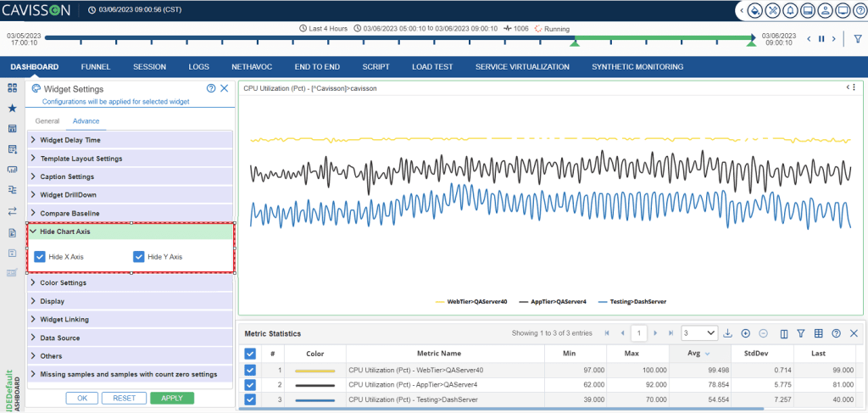Image resolution: width=868 pixels, height=413 pixels.
Task: Pause the timeline auto-refresh
Action: pos(821,39)
